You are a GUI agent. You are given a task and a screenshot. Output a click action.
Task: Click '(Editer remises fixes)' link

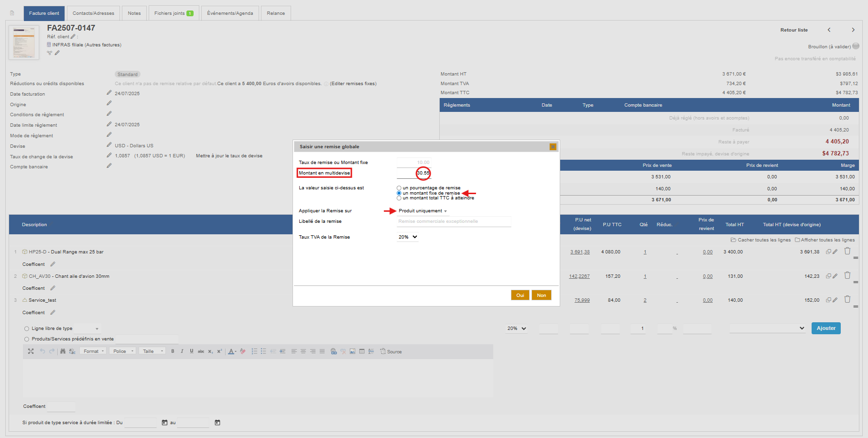(x=353, y=84)
